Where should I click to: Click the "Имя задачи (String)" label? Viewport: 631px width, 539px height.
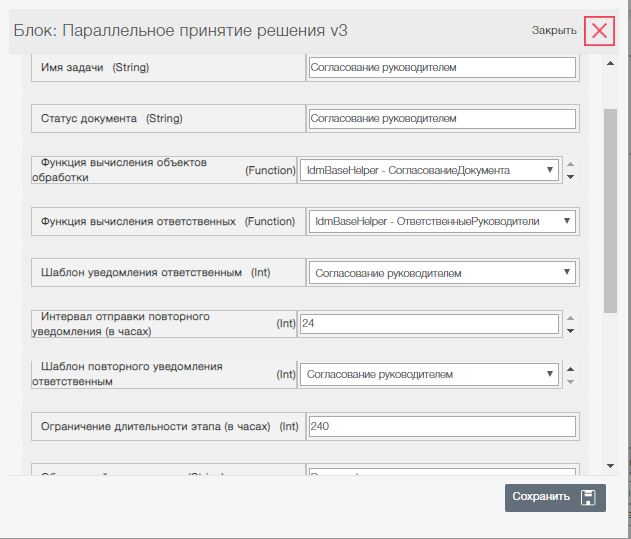(x=109, y=68)
